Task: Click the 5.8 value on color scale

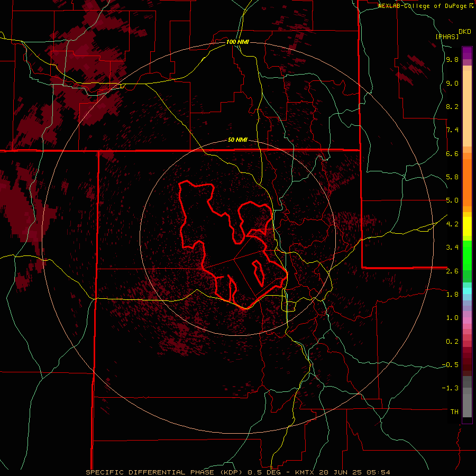Action: (x=452, y=177)
